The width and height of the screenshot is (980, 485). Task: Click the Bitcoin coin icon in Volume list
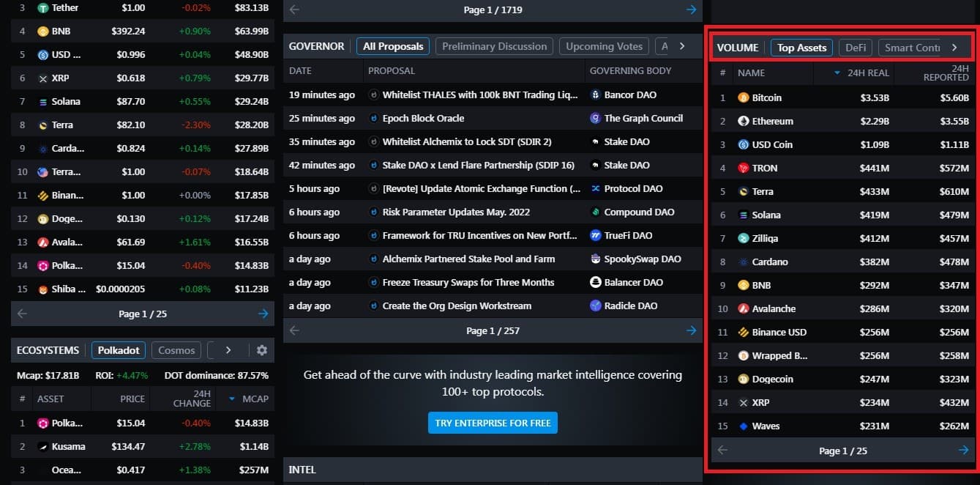point(744,97)
